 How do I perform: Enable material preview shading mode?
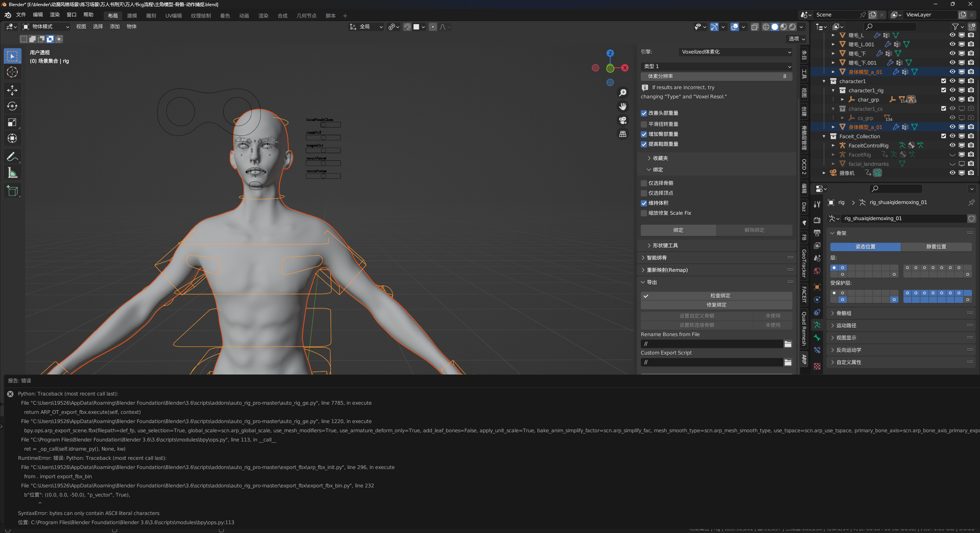click(784, 27)
